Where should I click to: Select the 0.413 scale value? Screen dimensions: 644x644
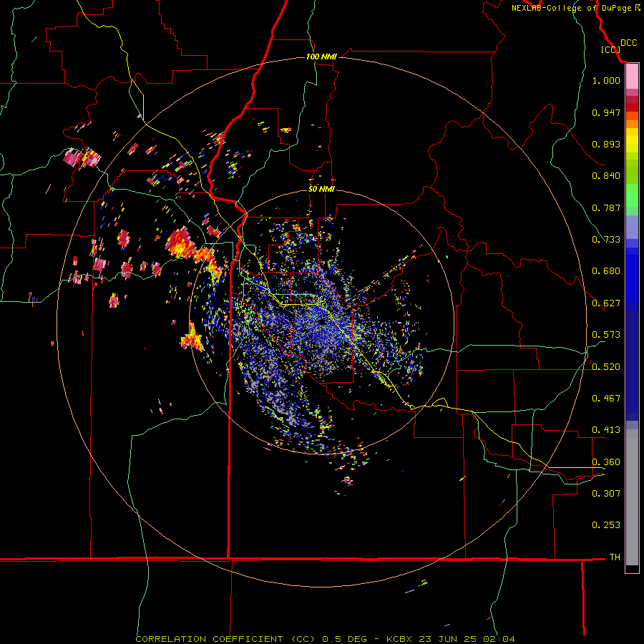click(606, 430)
